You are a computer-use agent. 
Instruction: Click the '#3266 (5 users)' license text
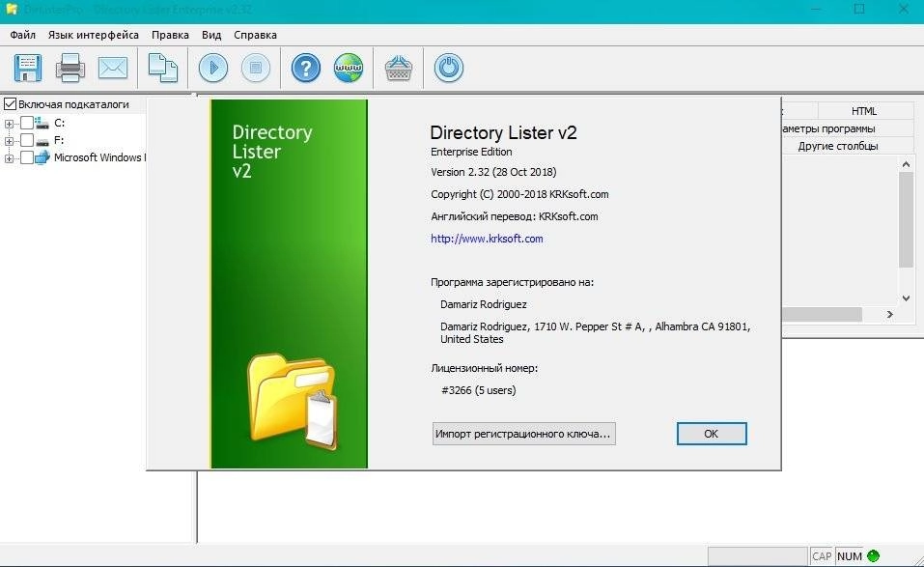pos(479,390)
